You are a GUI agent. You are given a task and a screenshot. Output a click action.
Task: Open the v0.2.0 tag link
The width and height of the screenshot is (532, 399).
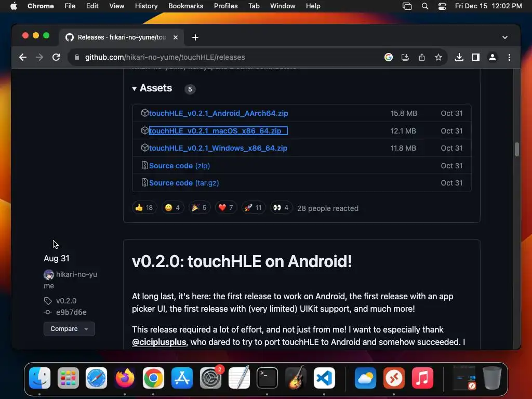point(66,301)
